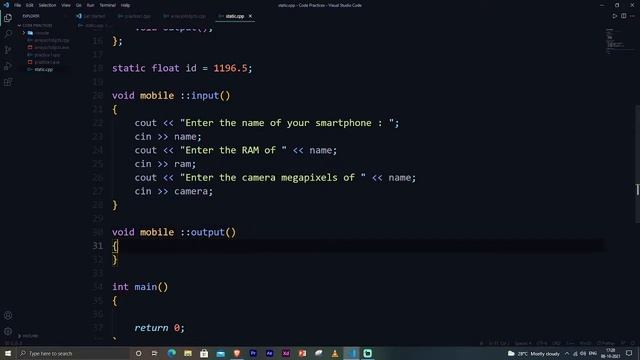Open VLC media player from the taskbar
This screenshot has width=640, height=360.
coord(335,353)
